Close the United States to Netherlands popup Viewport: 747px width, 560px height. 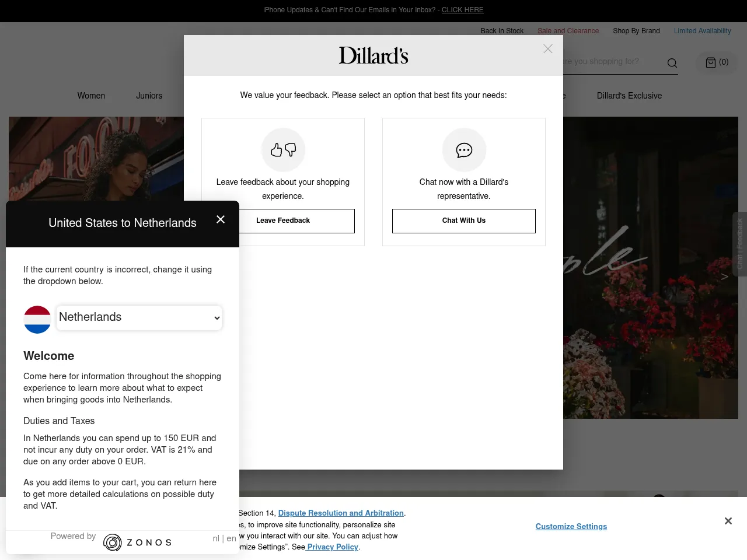(x=220, y=219)
